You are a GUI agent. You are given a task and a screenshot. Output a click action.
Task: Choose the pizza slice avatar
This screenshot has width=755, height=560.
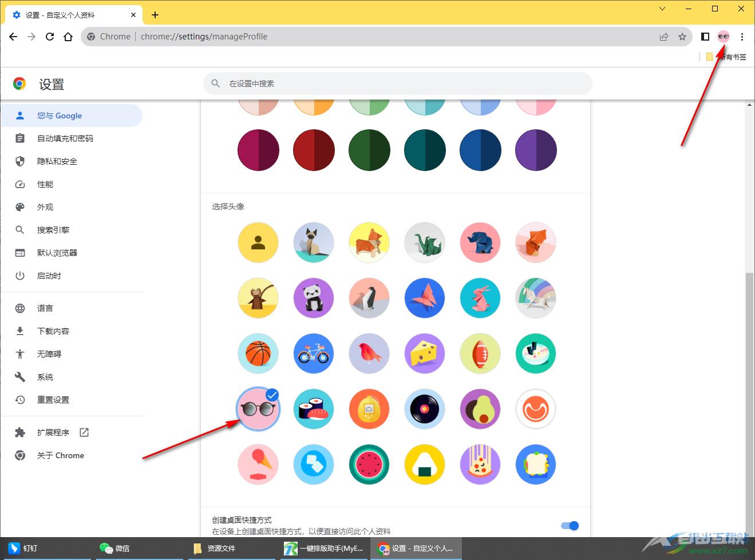[480, 464]
